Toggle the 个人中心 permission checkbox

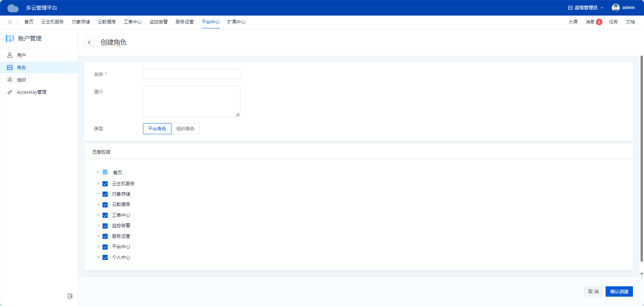click(105, 258)
